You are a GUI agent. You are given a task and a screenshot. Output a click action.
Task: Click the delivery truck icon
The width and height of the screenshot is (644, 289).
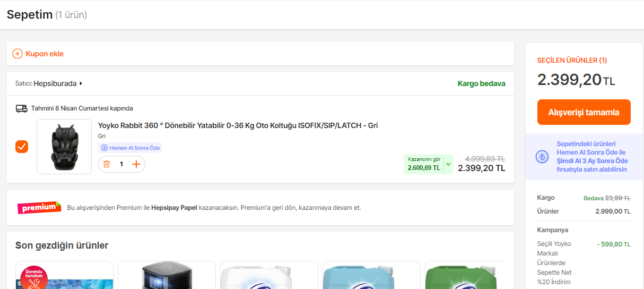(22, 108)
